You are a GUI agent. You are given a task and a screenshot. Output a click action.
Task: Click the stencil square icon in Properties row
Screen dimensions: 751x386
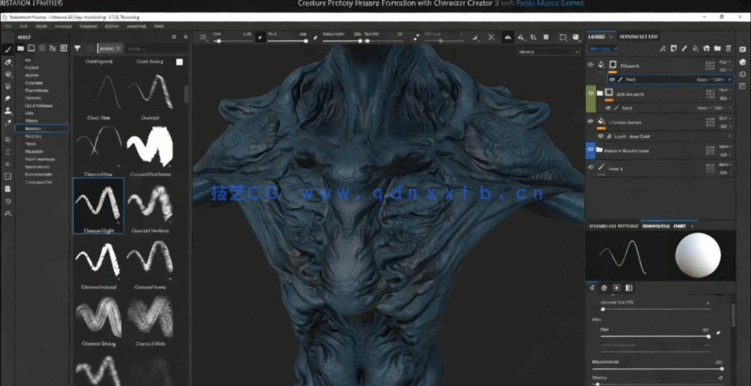(616, 288)
